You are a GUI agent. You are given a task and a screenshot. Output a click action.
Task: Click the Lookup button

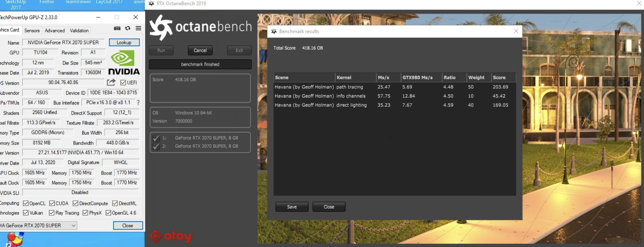click(124, 42)
